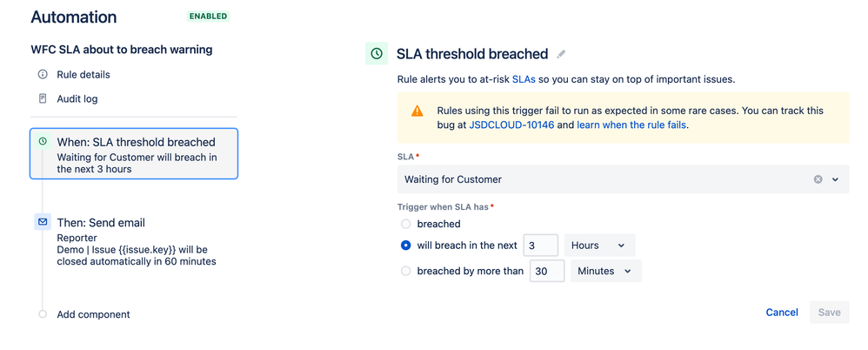This screenshot has width=868, height=350.
Task: Click the Cancel button
Action: 782,313
